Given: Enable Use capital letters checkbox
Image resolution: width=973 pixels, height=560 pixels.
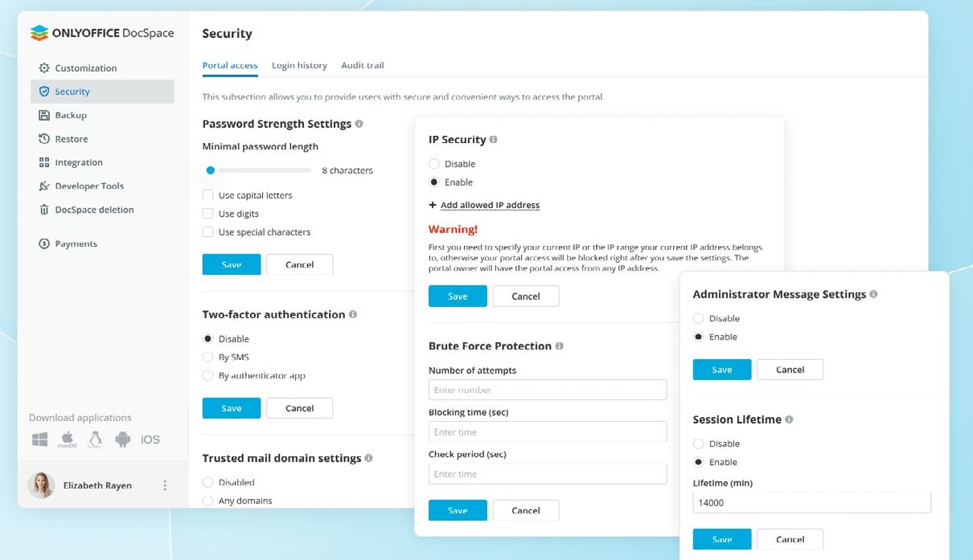Looking at the screenshot, I should (207, 195).
